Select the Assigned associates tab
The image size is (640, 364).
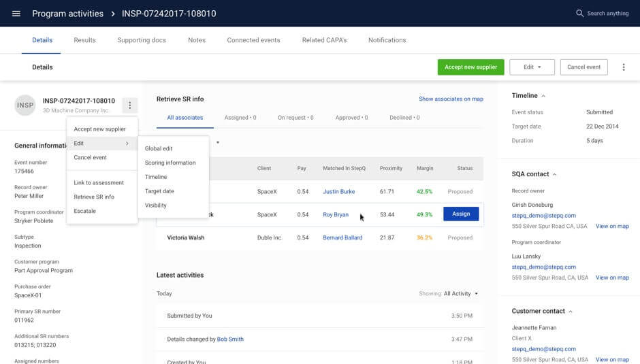click(x=240, y=118)
